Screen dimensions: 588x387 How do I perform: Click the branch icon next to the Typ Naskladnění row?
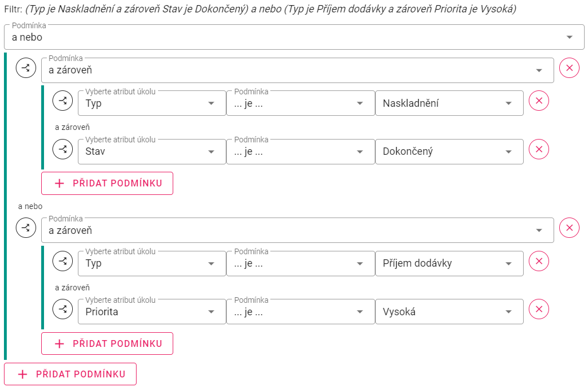62,101
